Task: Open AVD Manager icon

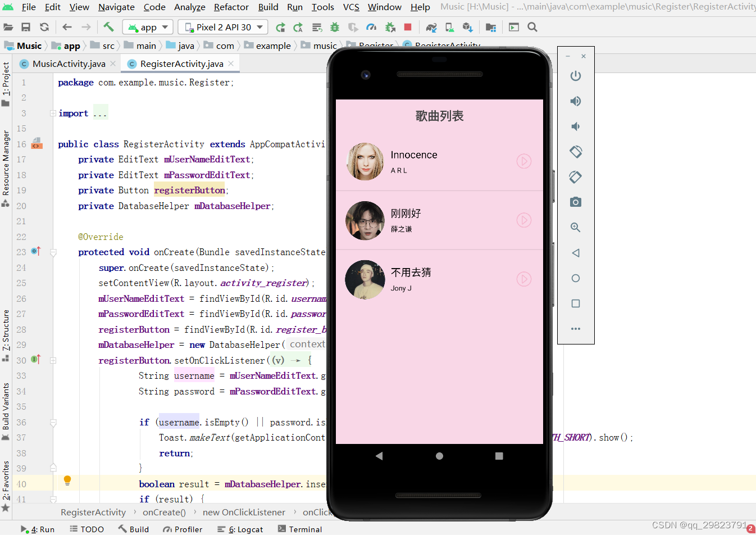Action: pyautogui.click(x=449, y=27)
